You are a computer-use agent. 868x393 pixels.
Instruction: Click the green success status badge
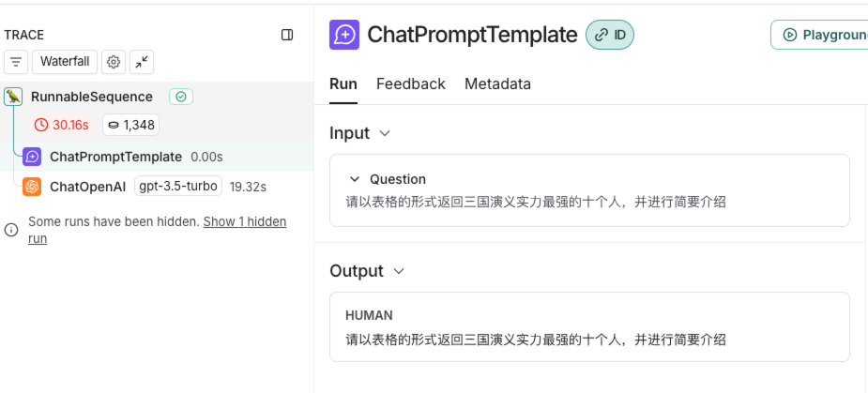tap(181, 97)
